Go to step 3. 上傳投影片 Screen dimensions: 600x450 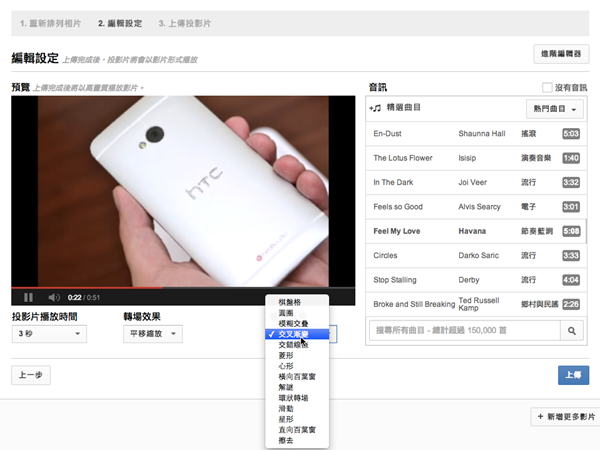pos(185,23)
